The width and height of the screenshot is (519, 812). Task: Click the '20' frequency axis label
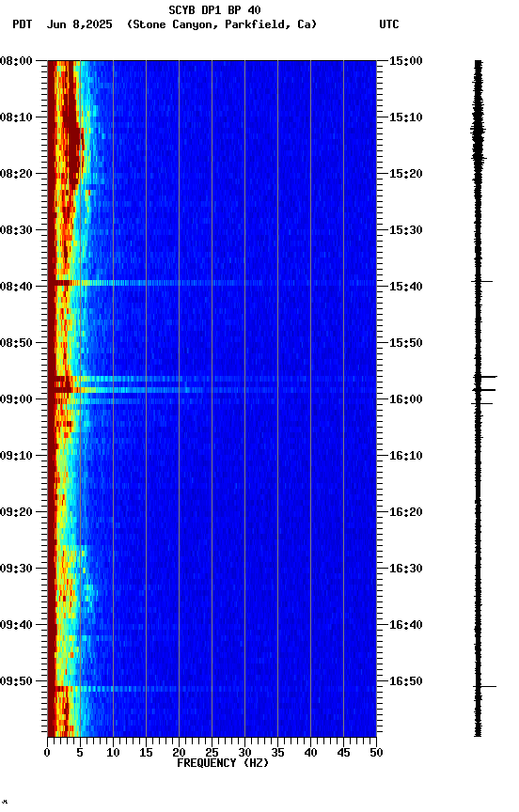click(x=179, y=753)
